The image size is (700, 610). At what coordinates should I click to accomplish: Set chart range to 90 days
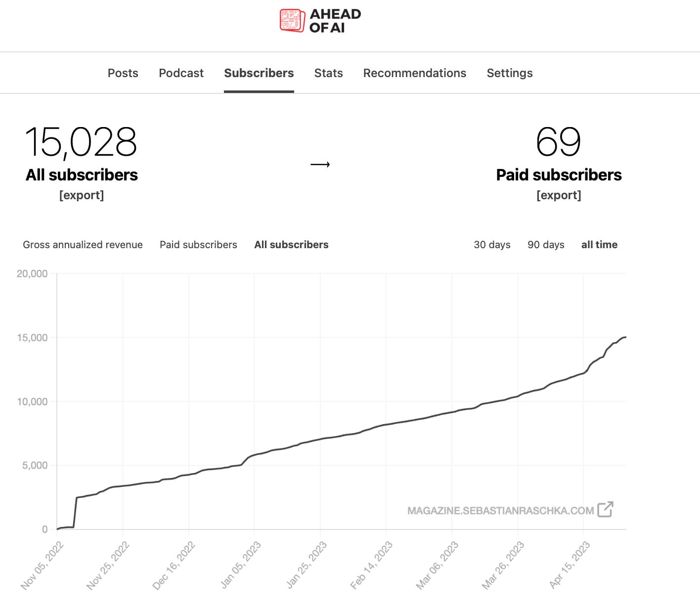546,245
